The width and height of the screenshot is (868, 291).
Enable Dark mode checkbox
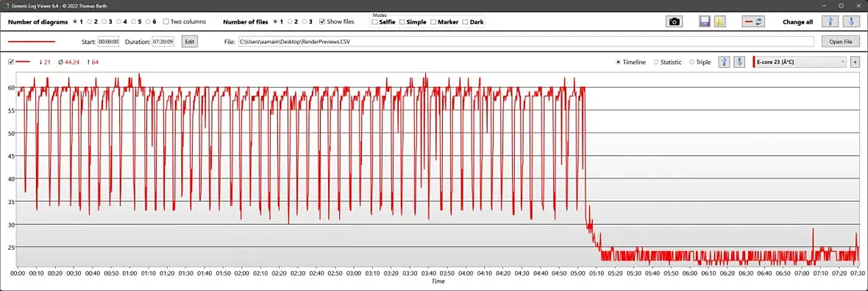(x=465, y=22)
